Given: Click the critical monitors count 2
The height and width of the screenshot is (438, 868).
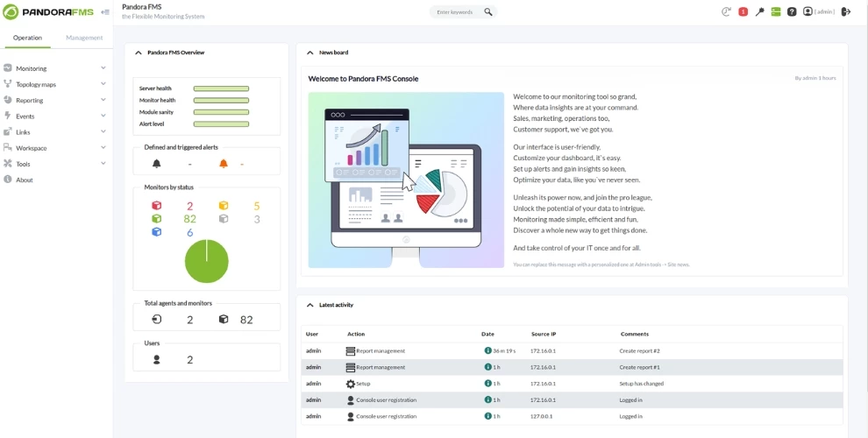Looking at the screenshot, I should click(190, 206).
